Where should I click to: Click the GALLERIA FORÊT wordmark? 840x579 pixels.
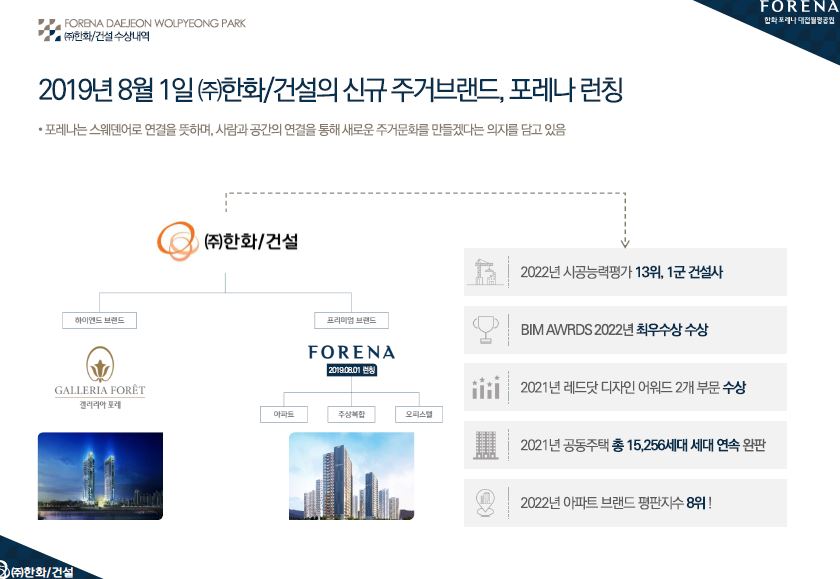(x=100, y=390)
